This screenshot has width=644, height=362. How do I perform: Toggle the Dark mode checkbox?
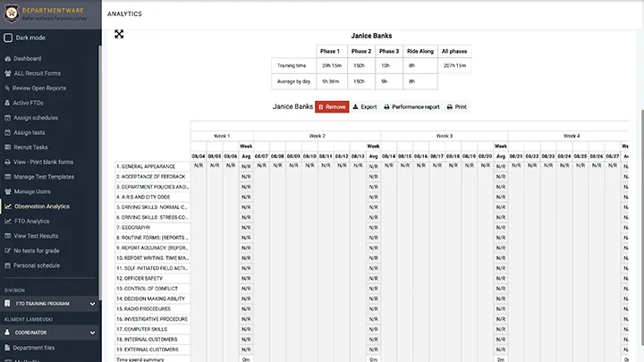(8, 38)
